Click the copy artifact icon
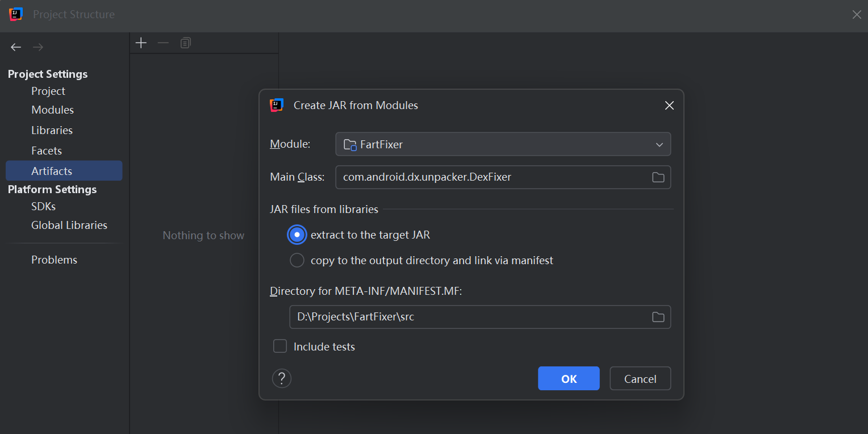The height and width of the screenshot is (434, 868). coord(186,43)
